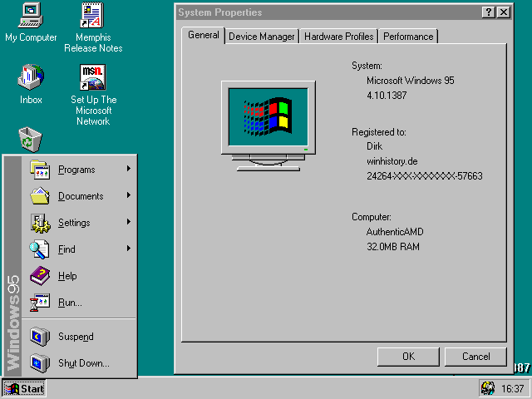
Task: Click the Start button on taskbar
Action: coord(24,388)
